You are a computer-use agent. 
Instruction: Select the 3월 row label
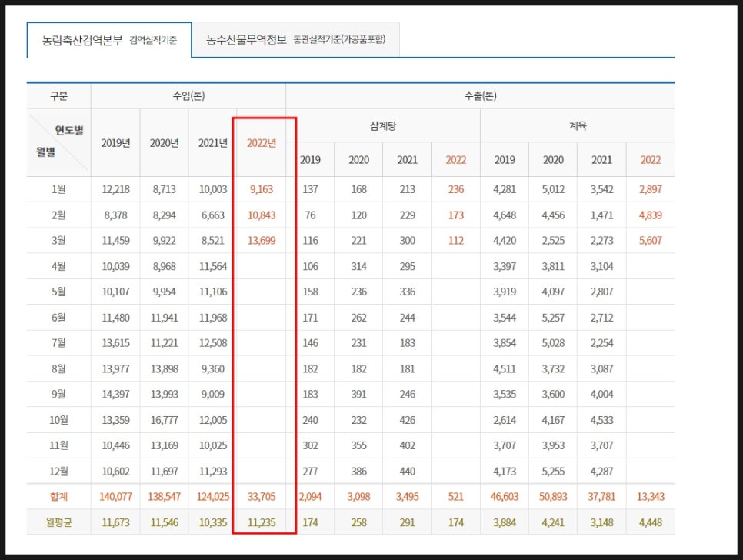tap(58, 241)
